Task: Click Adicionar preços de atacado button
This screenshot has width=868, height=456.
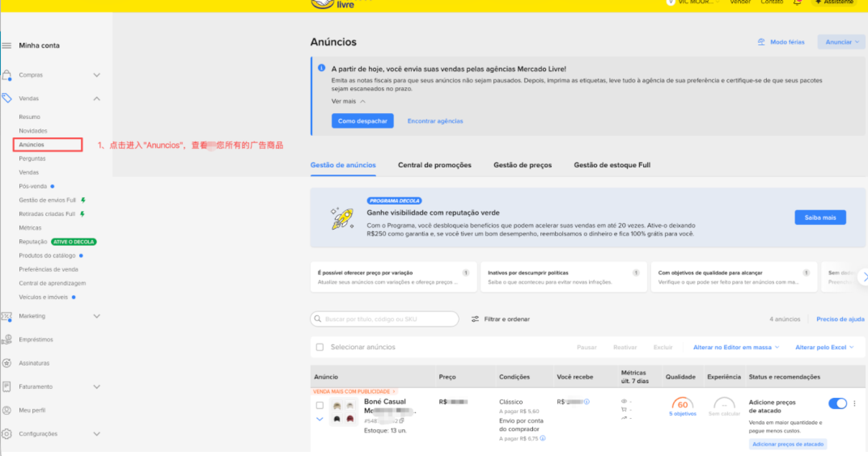Action: [x=788, y=444]
